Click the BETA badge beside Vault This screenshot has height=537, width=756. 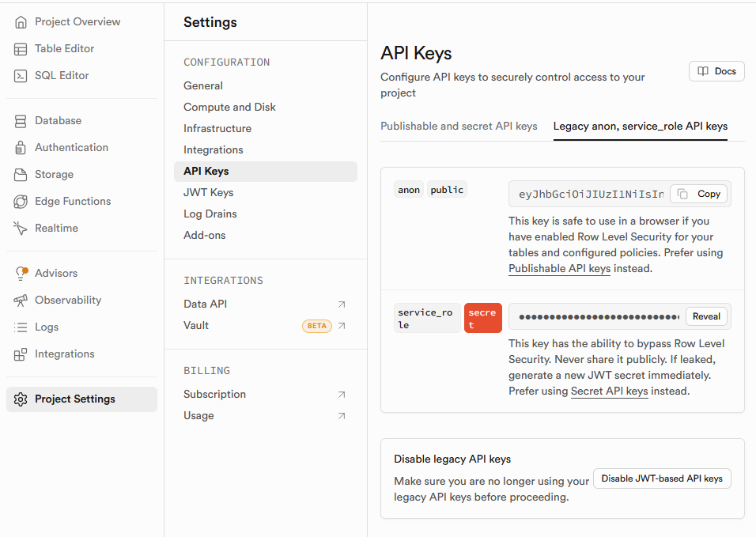(317, 326)
